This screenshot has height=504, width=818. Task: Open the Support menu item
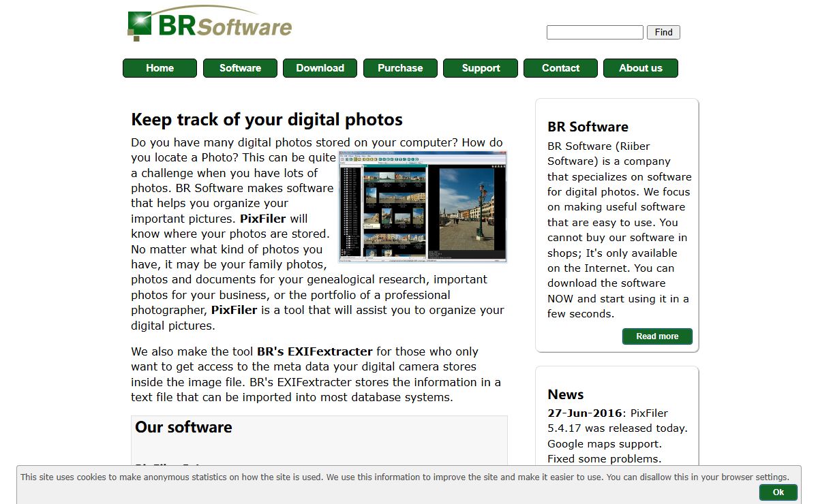pyautogui.click(x=481, y=68)
